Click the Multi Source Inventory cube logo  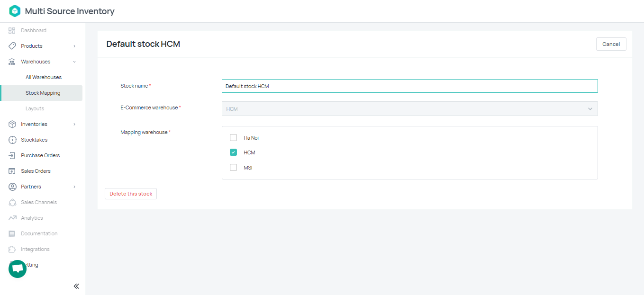point(15,11)
